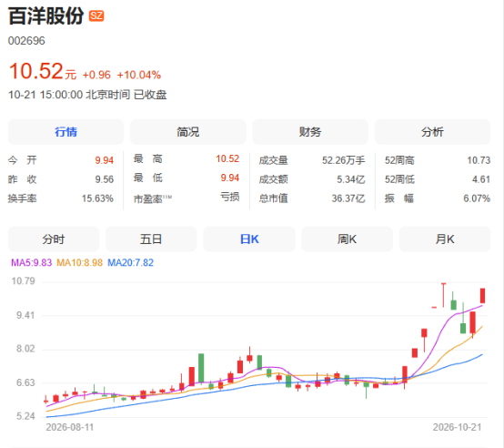
Task: Open the 财务 tab
Action: (310, 132)
